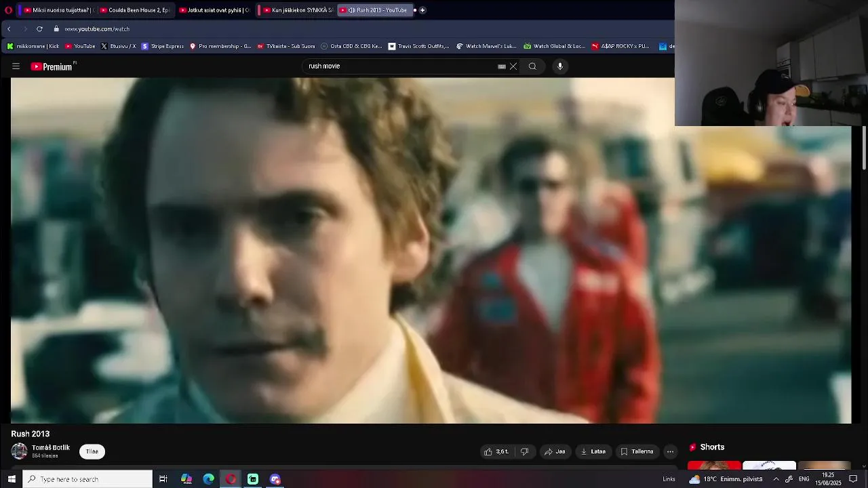The image size is (868, 488).
Task: Open 'Watch Global & Loc...' bookmark
Action: point(554,46)
